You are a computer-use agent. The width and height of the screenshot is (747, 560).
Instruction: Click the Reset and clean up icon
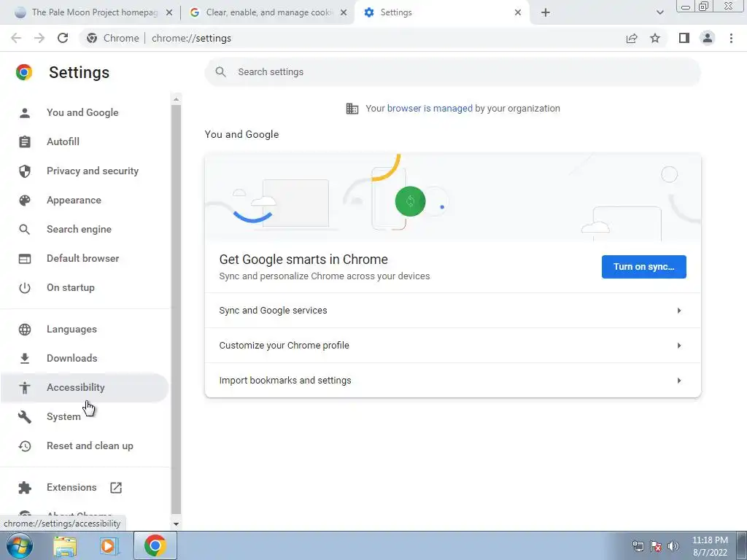(25, 446)
